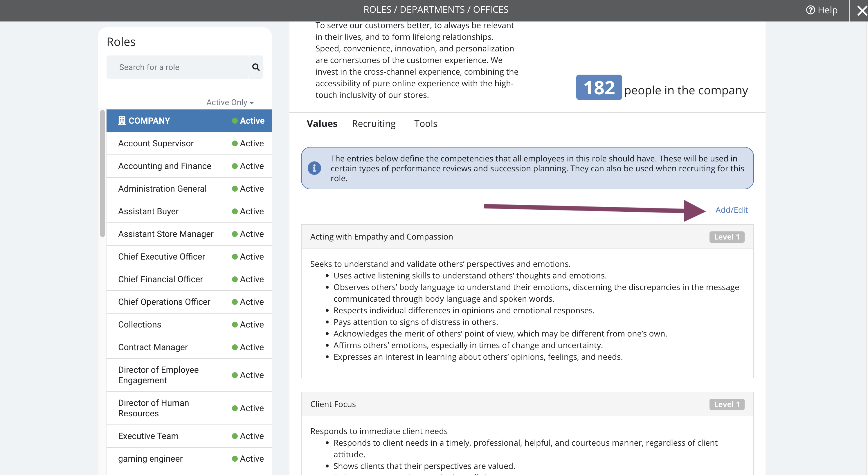This screenshot has height=475, width=868.
Task: Select Contract Manager role
Action: [189, 347]
